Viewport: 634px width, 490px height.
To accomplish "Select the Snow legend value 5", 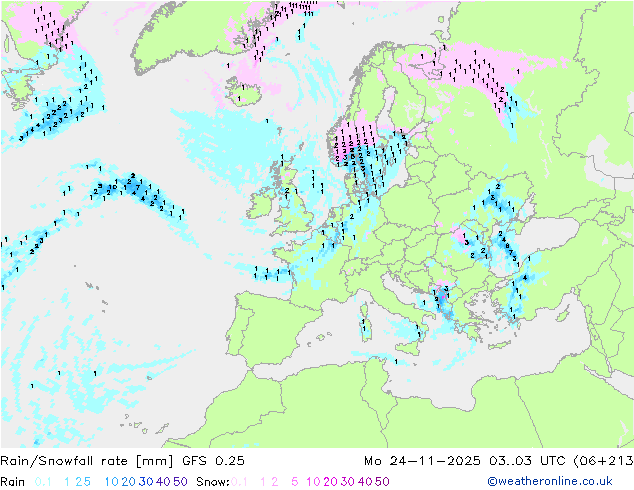I will click(x=295, y=482).
